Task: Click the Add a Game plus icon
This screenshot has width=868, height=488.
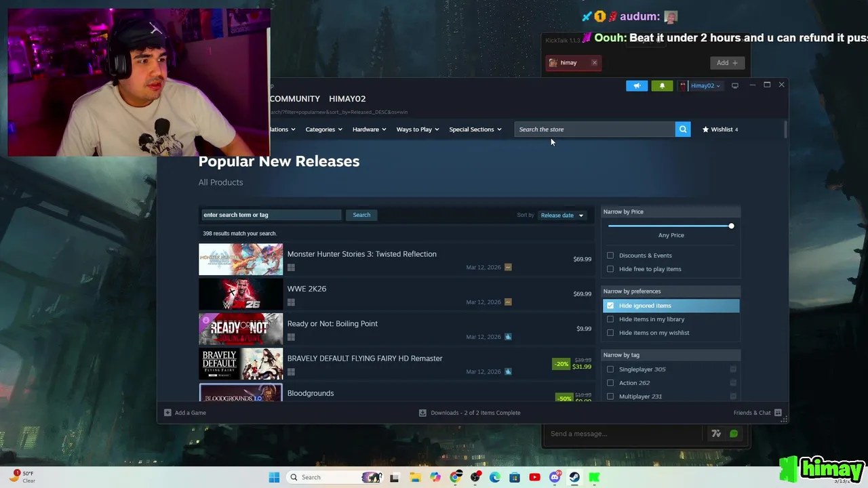Action: 167,413
